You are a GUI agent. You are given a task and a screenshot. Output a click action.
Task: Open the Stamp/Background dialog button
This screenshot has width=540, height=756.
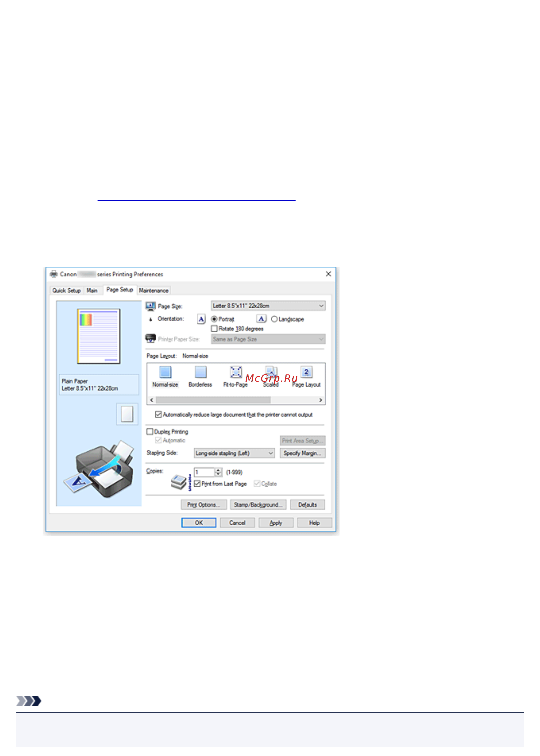point(258,505)
